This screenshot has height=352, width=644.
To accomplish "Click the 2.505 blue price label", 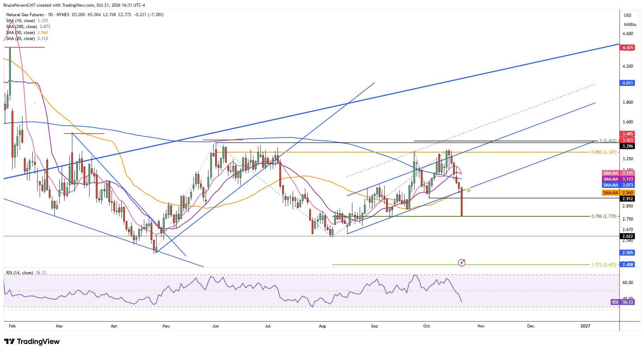I will pyautogui.click(x=628, y=253).
